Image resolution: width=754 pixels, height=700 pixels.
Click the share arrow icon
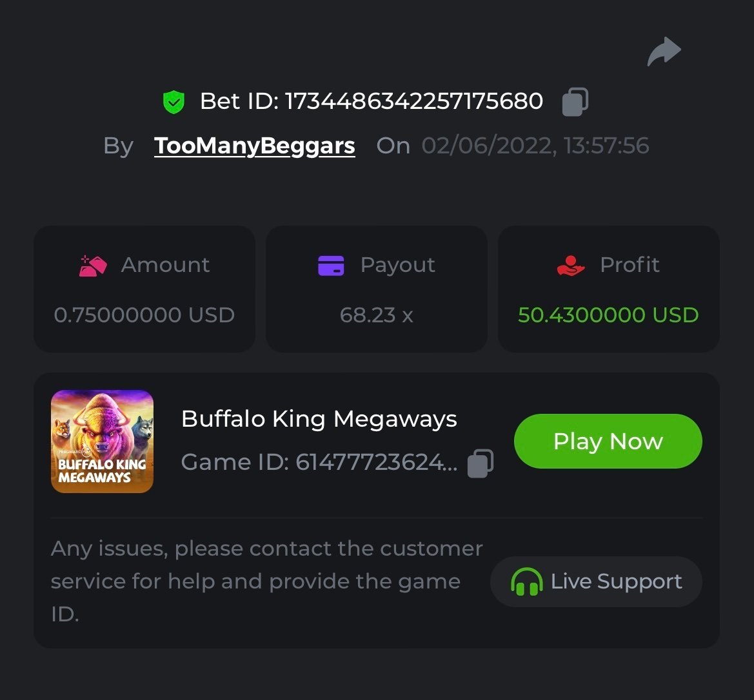664,52
